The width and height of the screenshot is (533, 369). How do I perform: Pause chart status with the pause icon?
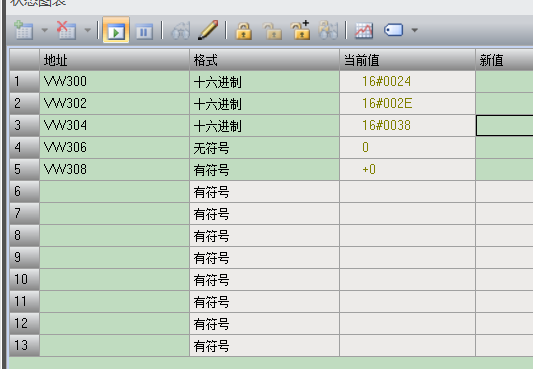[x=144, y=31]
